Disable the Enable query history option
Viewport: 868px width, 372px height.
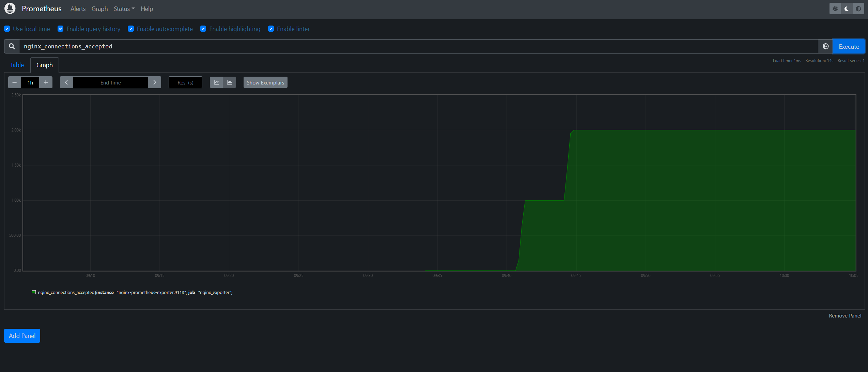60,29
